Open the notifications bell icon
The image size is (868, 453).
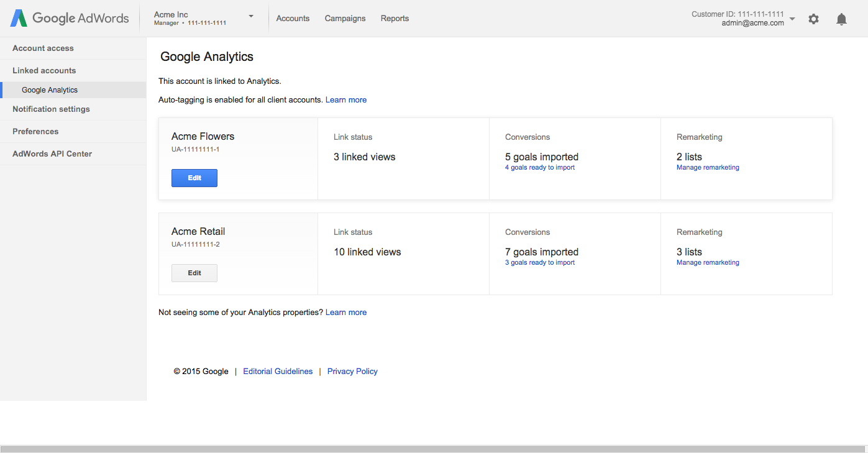pyautogui.click(x=841, y=19)
